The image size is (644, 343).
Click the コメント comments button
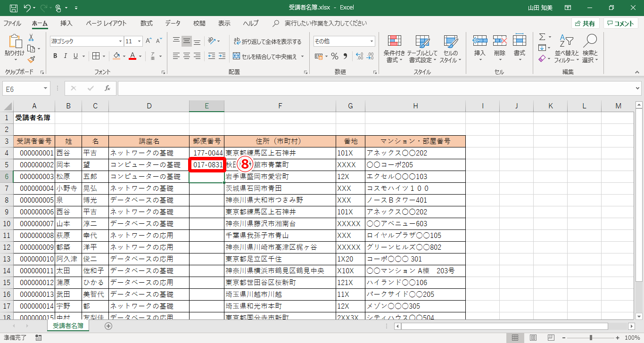tap(621, 24)
